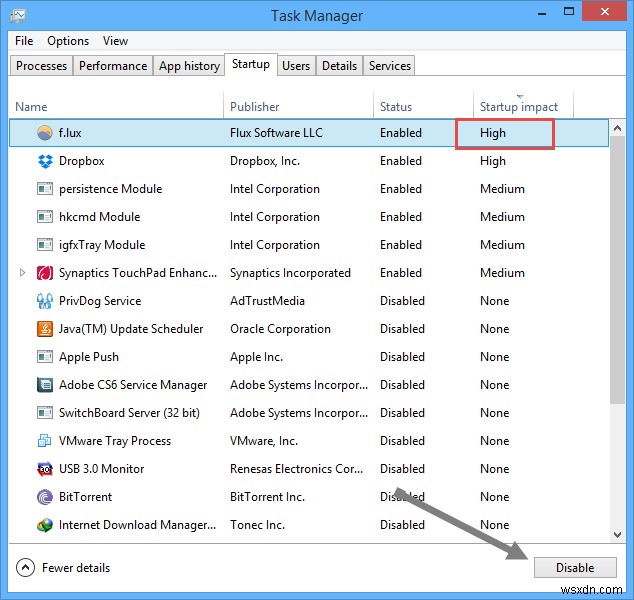The image size is (634, 600).
Task: Click the vertical scrollbar thumb
Action: click(617, 270)
